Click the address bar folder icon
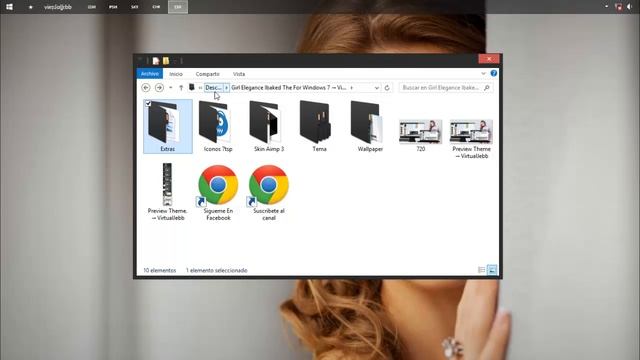Screen dimensions: 640x360 pyautogui.click(x=191, y=87)
